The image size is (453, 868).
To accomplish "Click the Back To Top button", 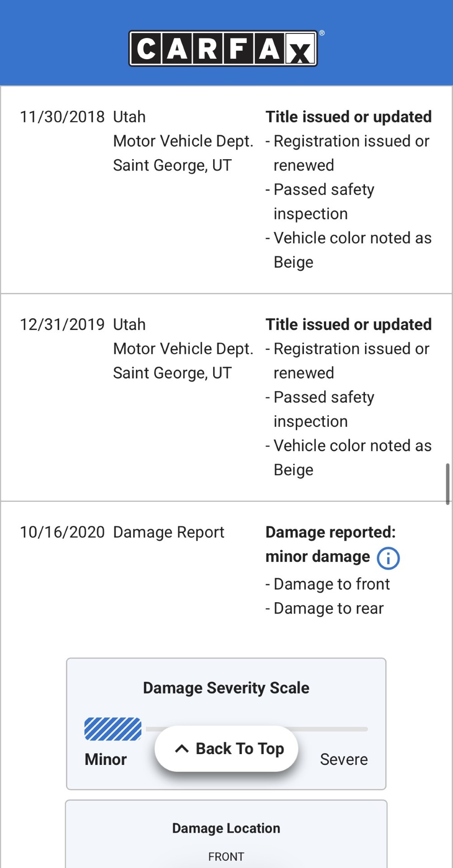I will [x=226, y=749].
